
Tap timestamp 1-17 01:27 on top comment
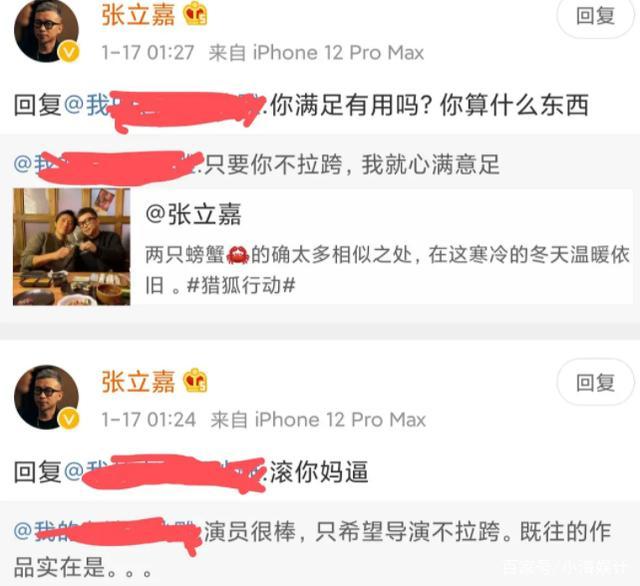click(x=148, y=53)
